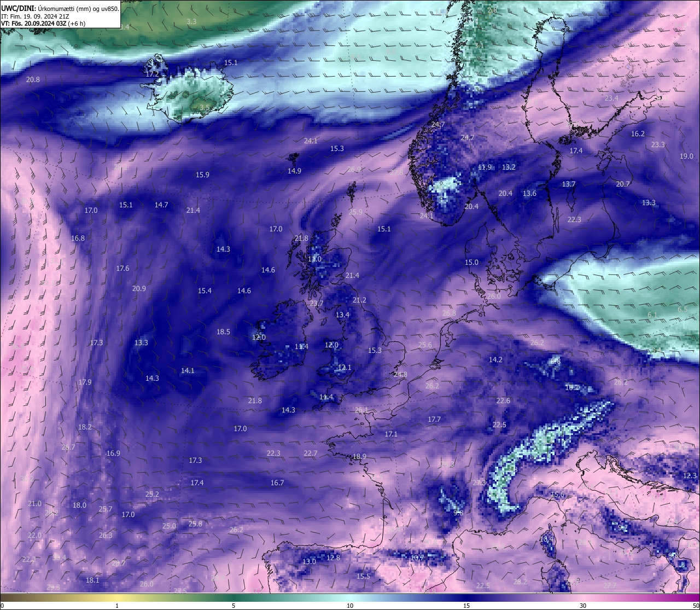Click the 25.0 map value

[x=169, y=526]
